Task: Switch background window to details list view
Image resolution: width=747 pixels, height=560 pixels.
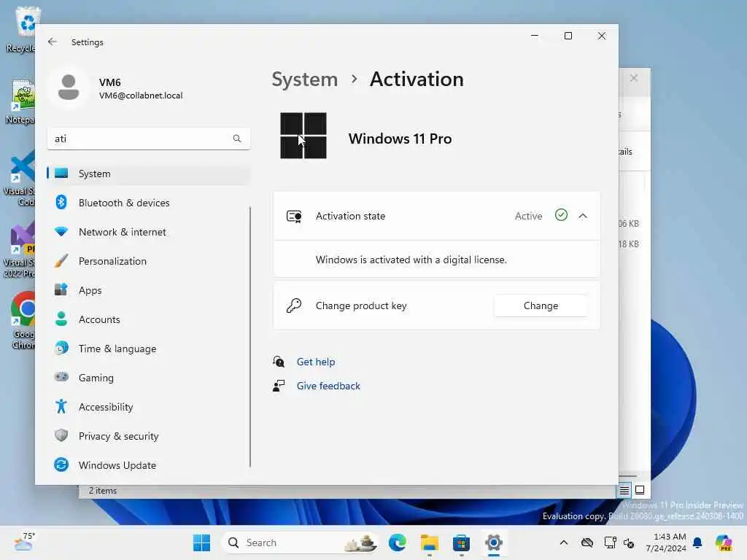Action: (x=624, y=490)
